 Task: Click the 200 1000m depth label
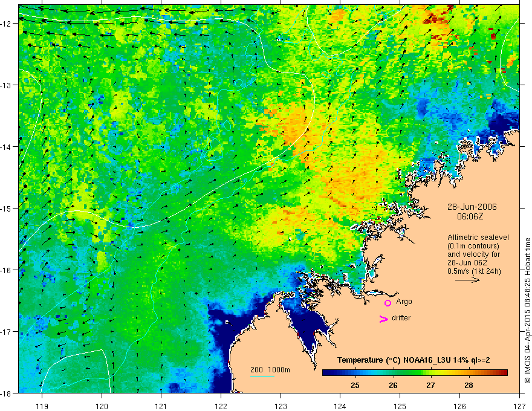[270, 370]
